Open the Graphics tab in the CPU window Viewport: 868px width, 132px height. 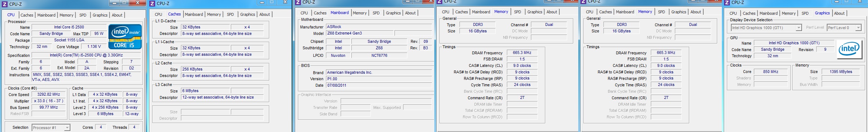[x=100, y=15]
